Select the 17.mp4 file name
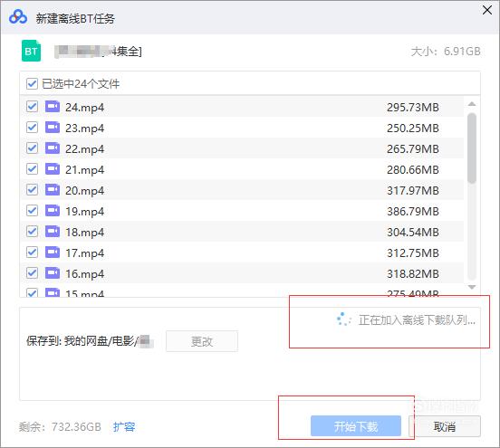Image resolution: width=500 pixels, height=448 pixels. point(85,253)
